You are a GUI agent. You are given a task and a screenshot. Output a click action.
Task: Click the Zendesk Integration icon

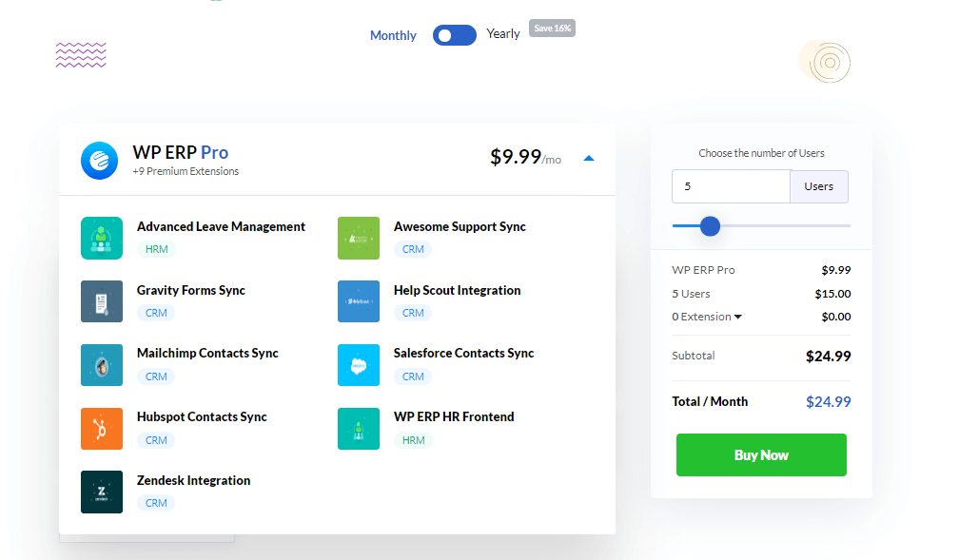tap(102, 492)
